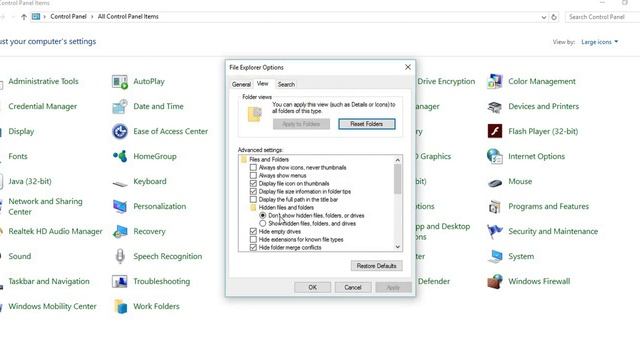Enable 'Display the full path in the title bar'
The width and height of the screenshot is (640, 360).
point(253,200)
